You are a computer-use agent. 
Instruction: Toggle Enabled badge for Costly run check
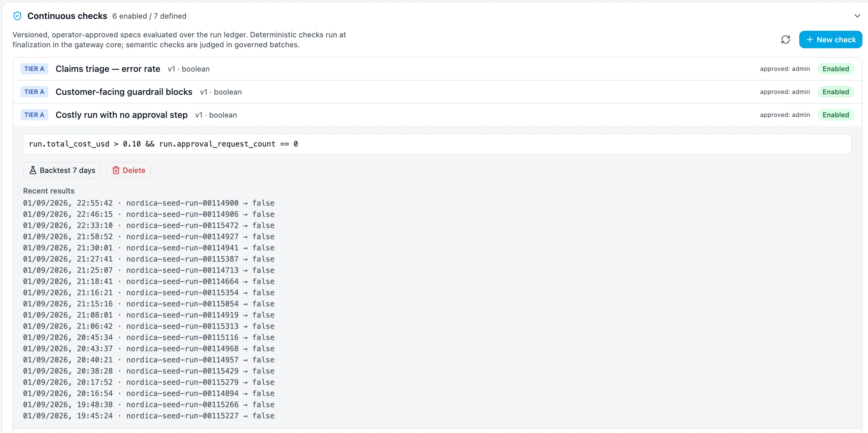click(x=836, y=115)
